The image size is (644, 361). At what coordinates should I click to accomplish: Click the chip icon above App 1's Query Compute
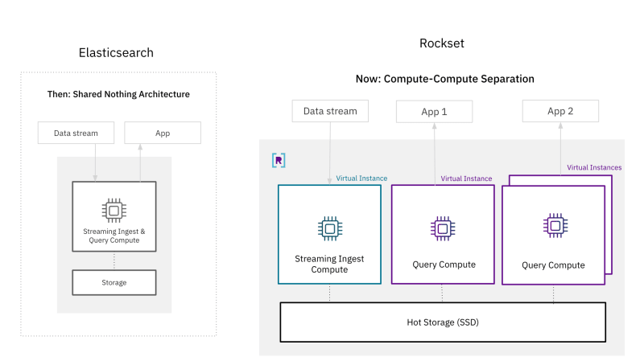(x=443, y=228)
